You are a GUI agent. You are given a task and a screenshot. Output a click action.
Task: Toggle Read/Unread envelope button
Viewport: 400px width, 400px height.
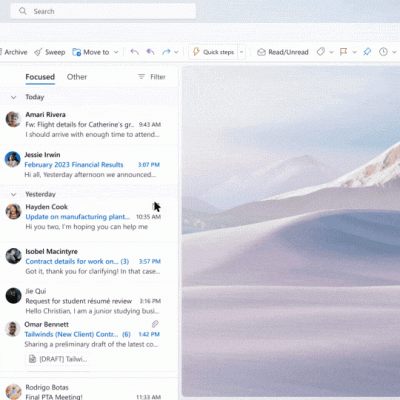click(x=283, y=52)
